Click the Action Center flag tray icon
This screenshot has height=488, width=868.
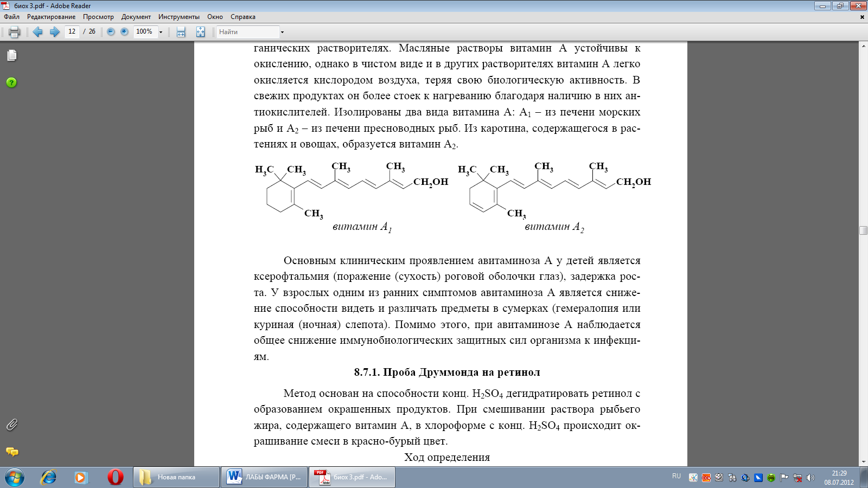click(784, 478)
